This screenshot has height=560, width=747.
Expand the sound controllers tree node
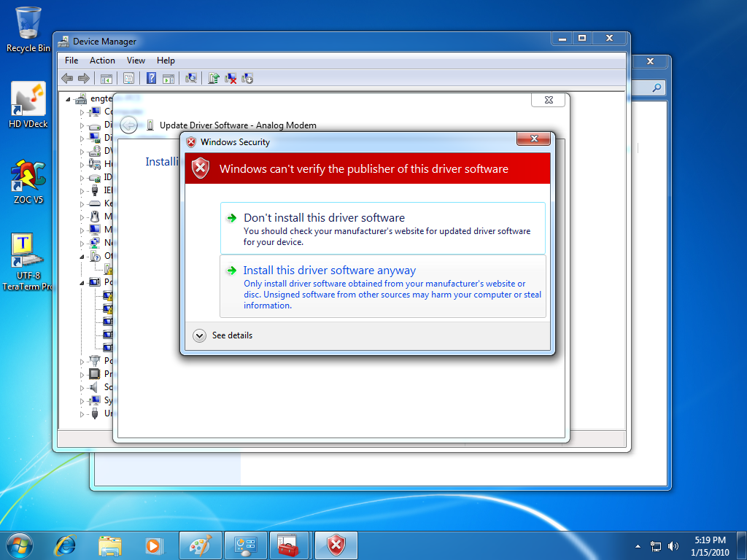pos(82,387)
